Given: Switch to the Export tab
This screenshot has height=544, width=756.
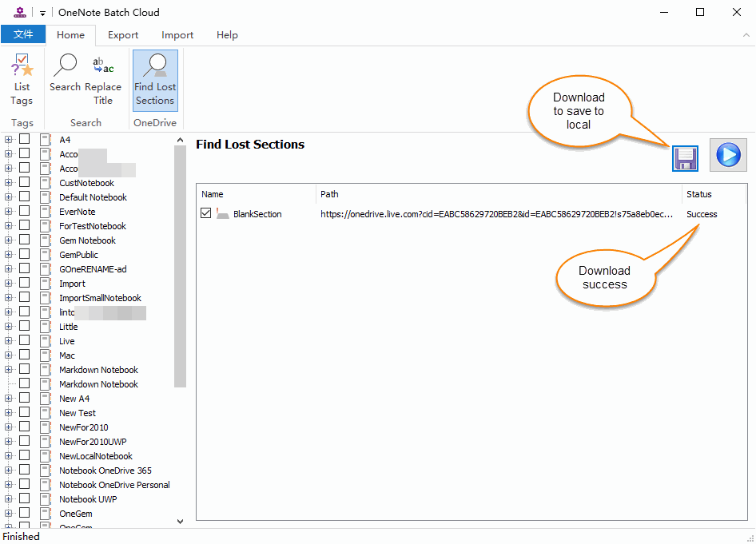Looking at the screenshot, I should point(122,35).
